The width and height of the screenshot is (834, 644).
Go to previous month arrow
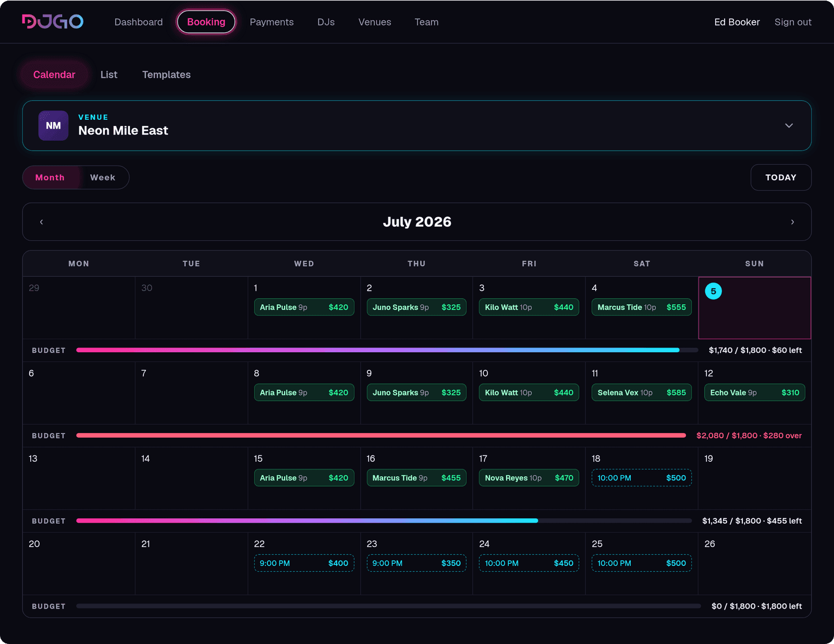[41, 222]
